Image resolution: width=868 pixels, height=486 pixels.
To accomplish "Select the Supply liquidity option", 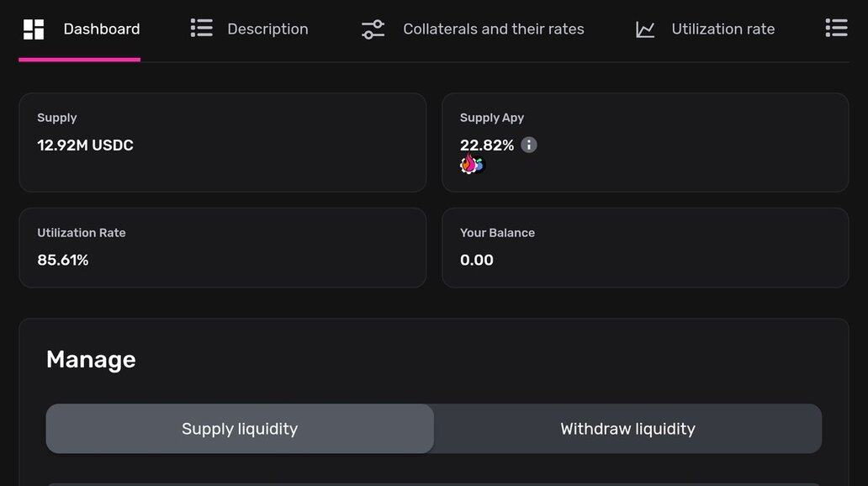I will [240, 429].
